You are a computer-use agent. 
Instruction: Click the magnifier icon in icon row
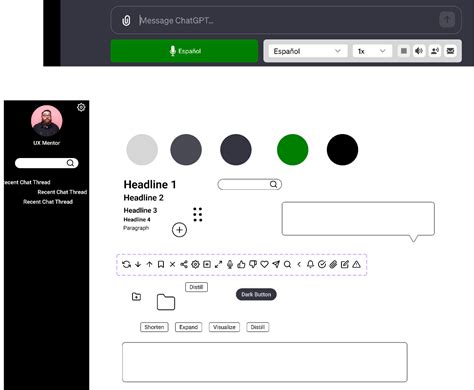pyautogui.click(x=287, y=265)
